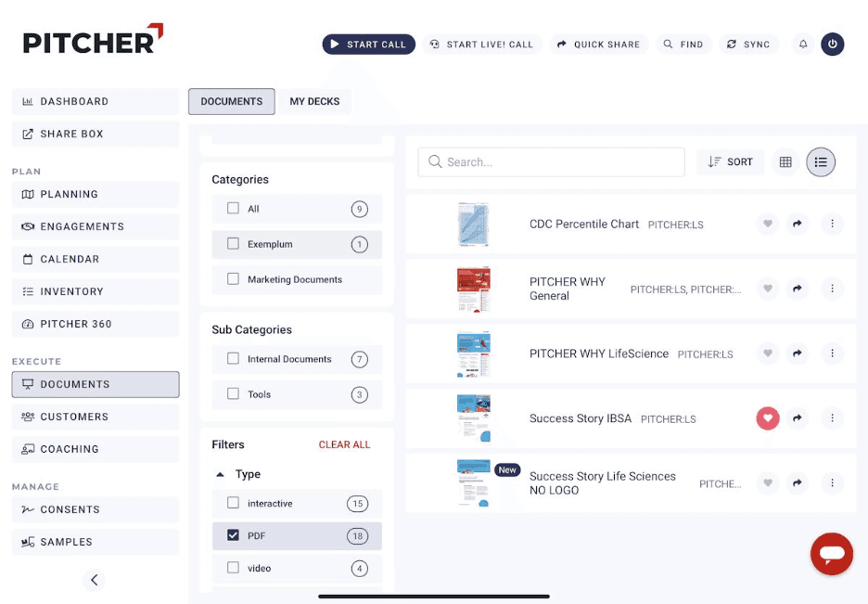868x604 pixels.
Task: Click the Quick Share button
Action: (x=598, y=45)
